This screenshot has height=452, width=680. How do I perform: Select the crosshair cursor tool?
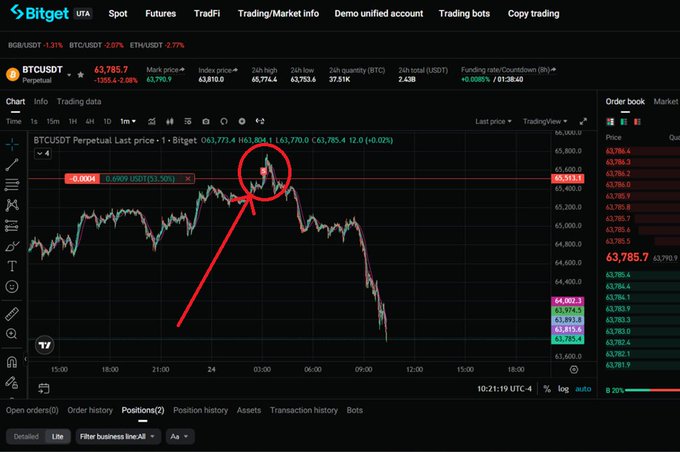tap(12, 144)
